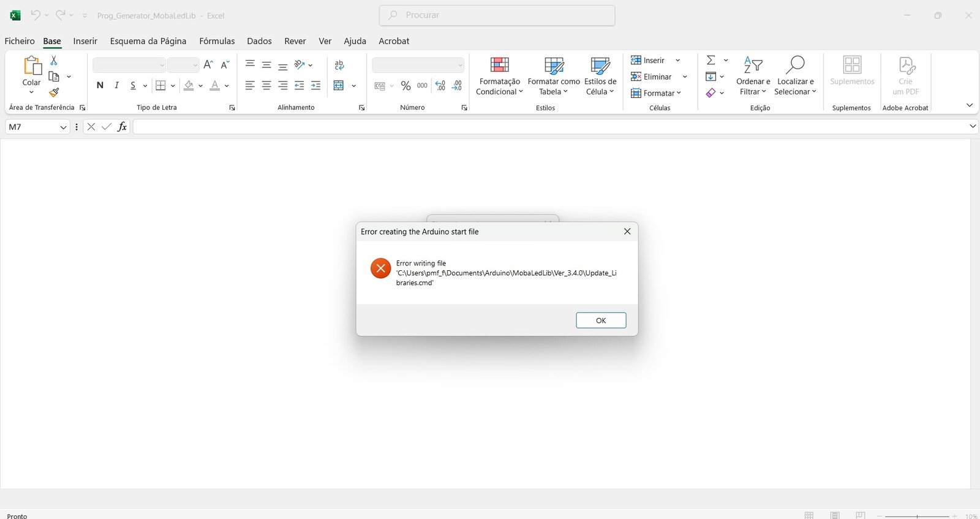Toggle bold formatting (N)
Viewport: 980px width, 519px height.
click(x=100, y=86)
